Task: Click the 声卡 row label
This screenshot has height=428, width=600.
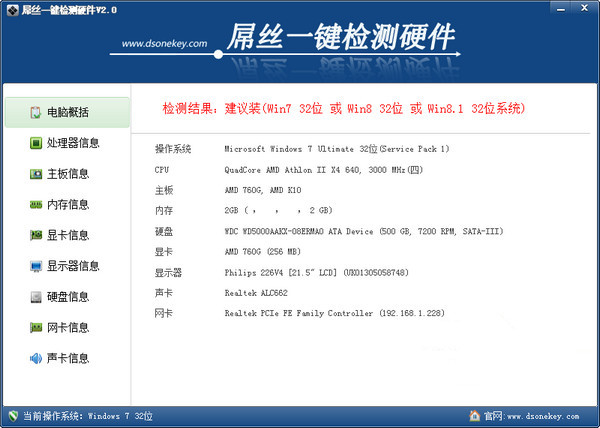Action: pyautogui.click(x=164, y=293)
